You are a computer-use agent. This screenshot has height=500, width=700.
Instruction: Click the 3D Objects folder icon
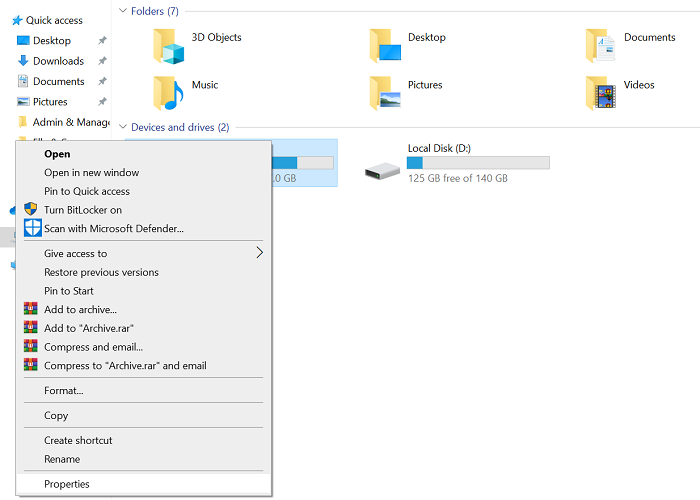click(x=168, y=46)
